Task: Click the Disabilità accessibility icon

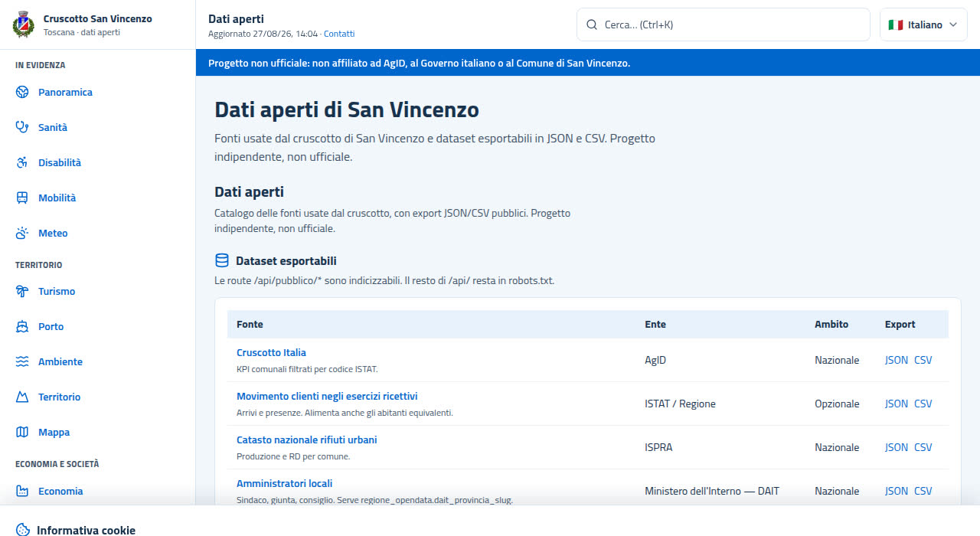Action: pos(22,162)
